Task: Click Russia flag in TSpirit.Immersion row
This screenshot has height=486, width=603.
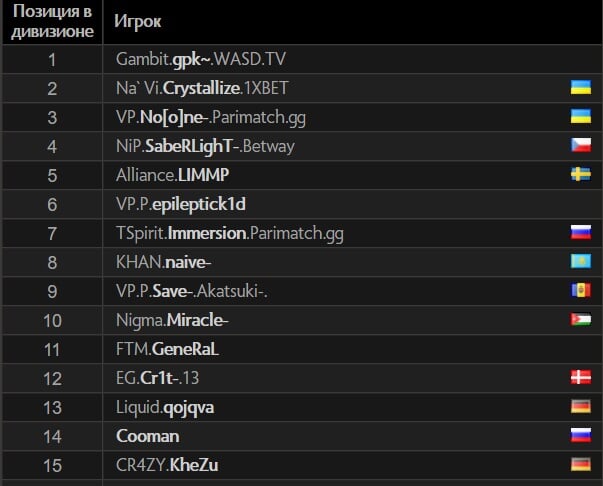Action: [581, 232]
